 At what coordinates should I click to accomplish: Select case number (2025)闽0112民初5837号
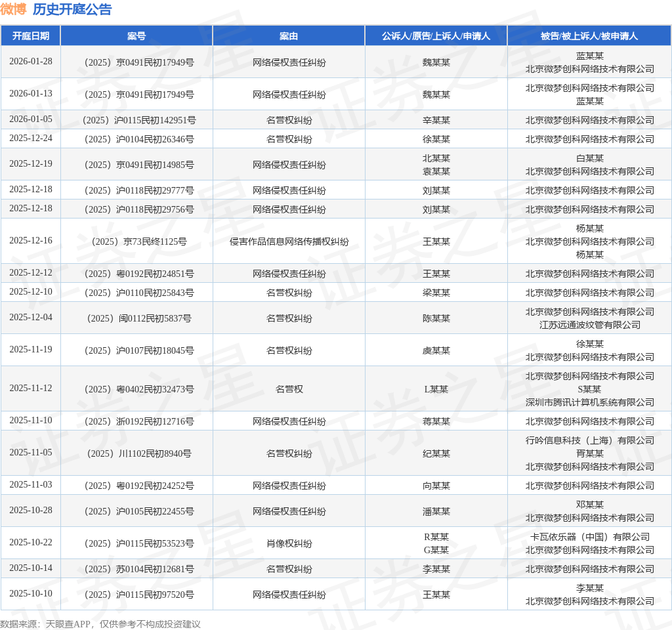tap(139, 318)
